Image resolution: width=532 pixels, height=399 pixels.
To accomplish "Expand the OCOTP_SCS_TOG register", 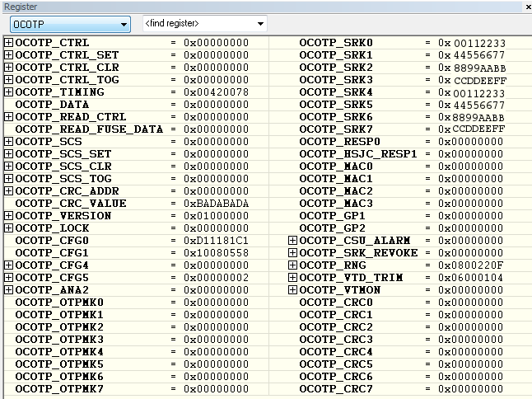I will (8, 179).
